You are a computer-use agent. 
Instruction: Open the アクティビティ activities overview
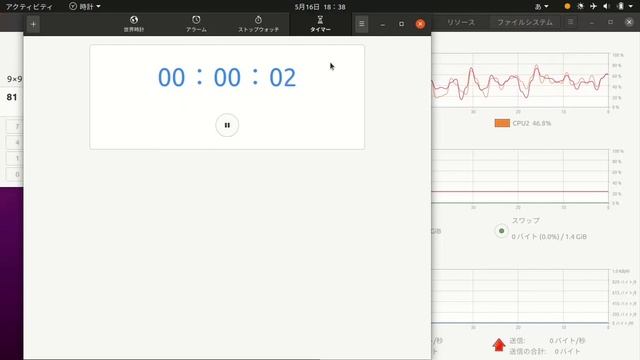(29, 7)
